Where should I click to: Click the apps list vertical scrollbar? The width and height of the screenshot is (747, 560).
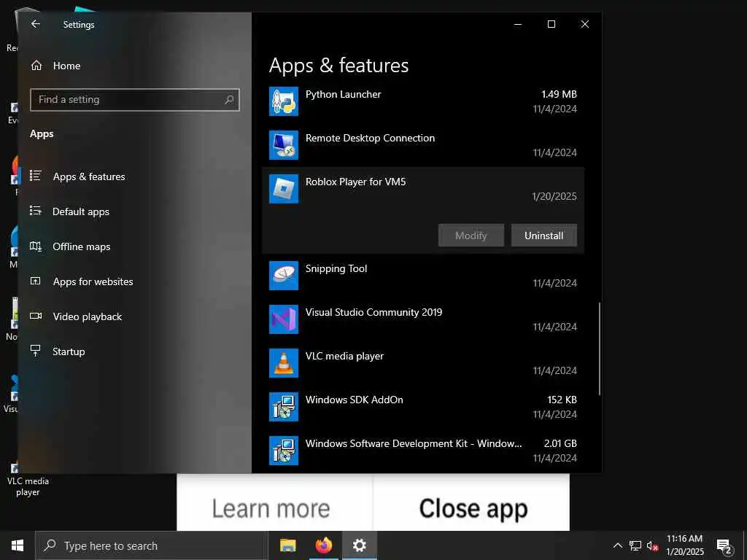click(599, 349)
